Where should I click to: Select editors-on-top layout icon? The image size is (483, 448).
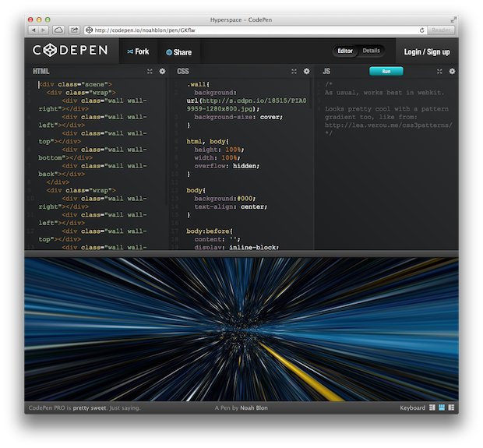pyautogui.click(x=442, y=407)
